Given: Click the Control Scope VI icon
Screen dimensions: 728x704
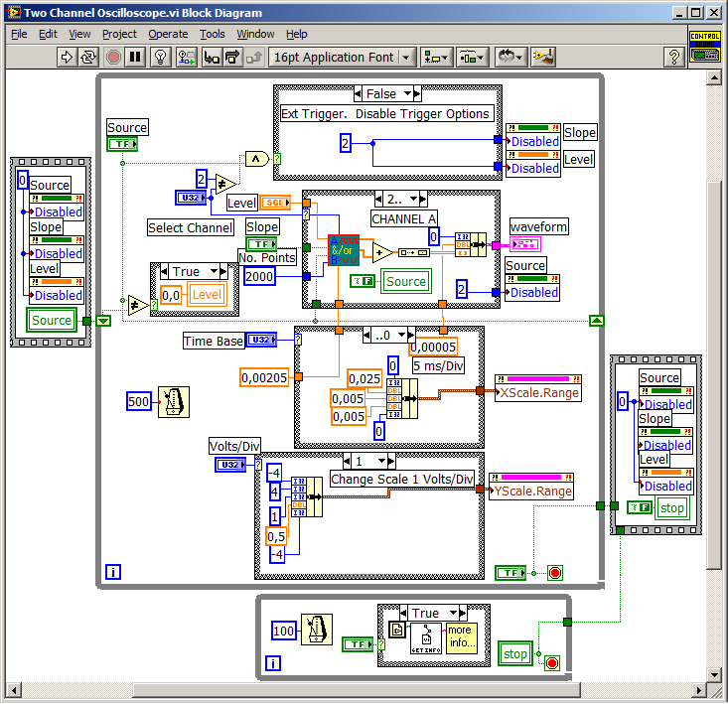Looking at the screenshot, I should point(704,47).
